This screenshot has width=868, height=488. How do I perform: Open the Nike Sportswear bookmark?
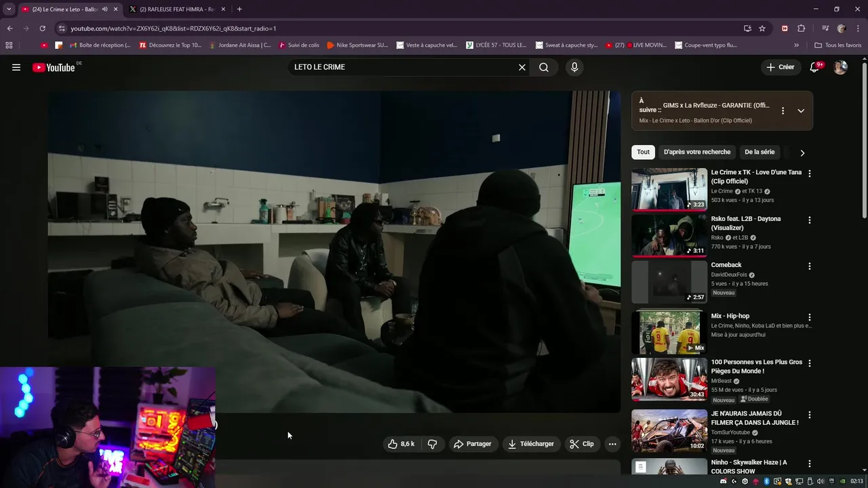(x=357, y=45)
